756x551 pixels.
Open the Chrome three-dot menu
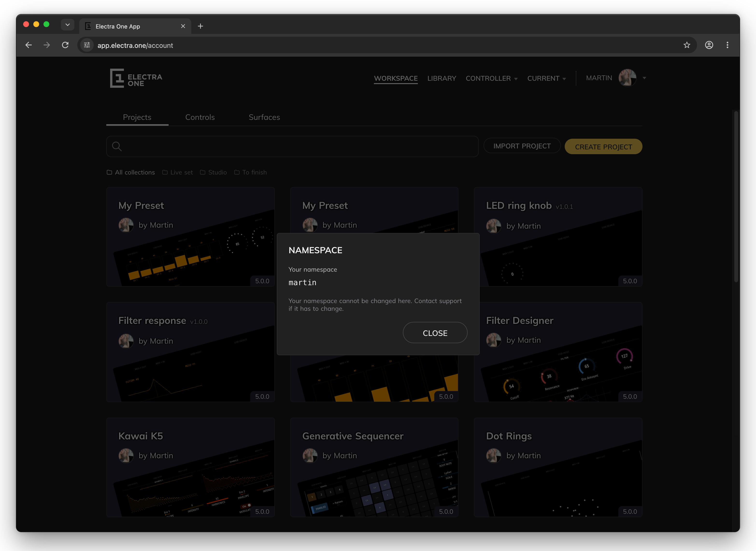point(727,45)
